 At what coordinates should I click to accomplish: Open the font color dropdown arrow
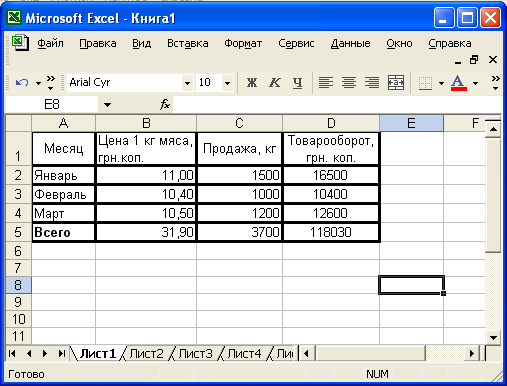pos(476,83)
